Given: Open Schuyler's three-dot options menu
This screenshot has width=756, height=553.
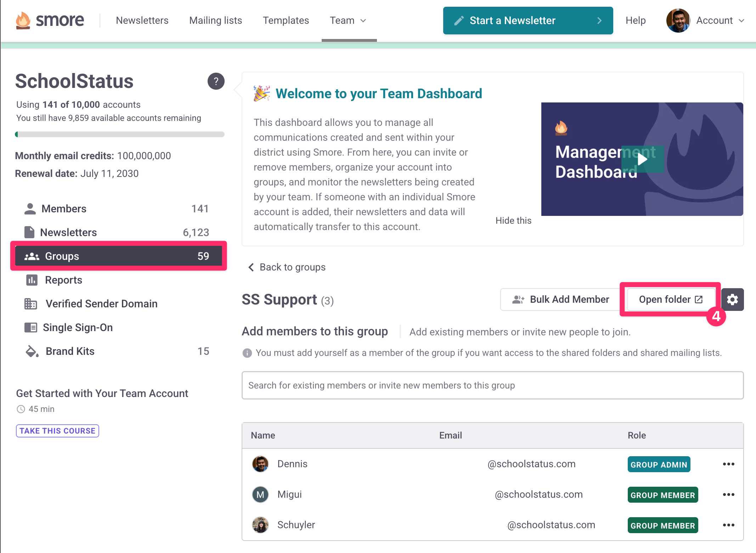Looking at the screenshot, I should coord(728,525).
